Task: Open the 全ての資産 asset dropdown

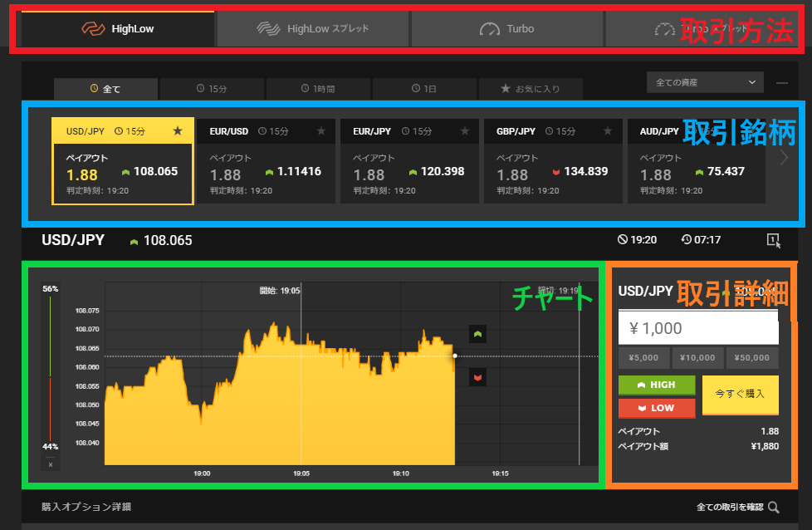Action: coord(705,82)
